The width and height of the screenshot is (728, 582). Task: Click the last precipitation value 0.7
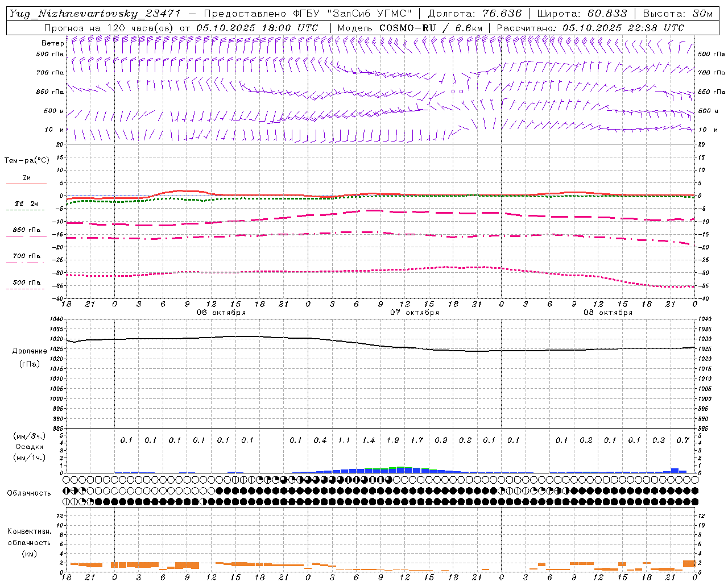pos(683,440)
